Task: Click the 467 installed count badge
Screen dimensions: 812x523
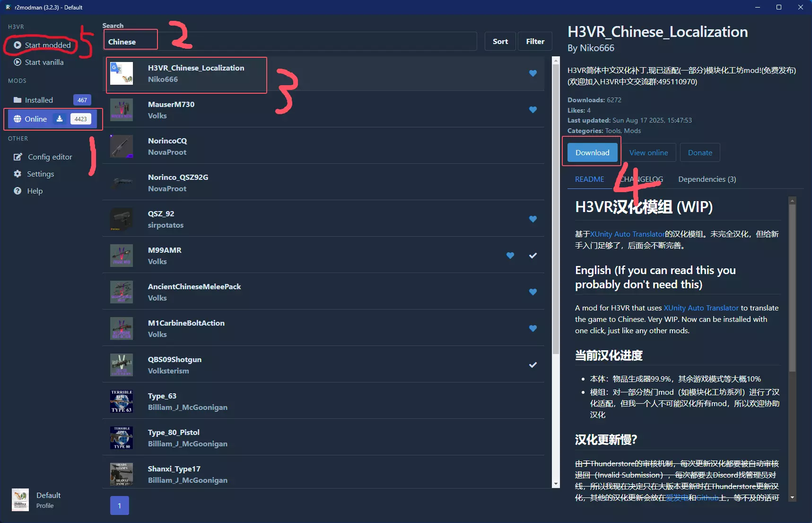Action: coord(82,100)
